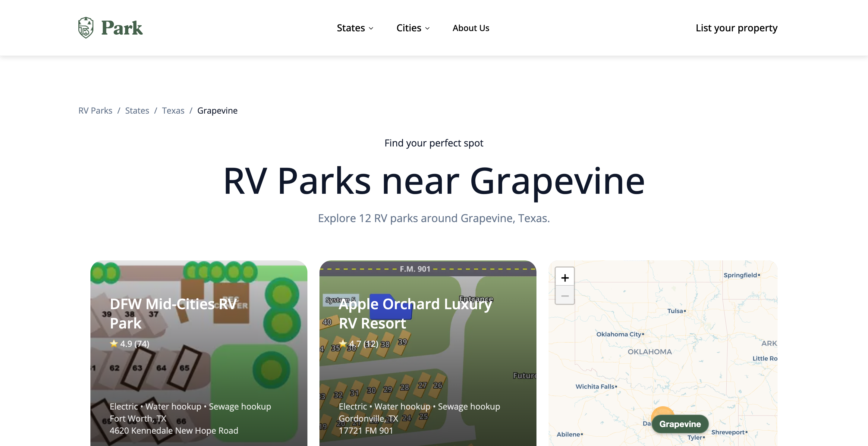Image resolution: width=868 pixels, height=446 pixels.
Task: Click the RV Parks breadcrumb link
Action: point(95,110)
